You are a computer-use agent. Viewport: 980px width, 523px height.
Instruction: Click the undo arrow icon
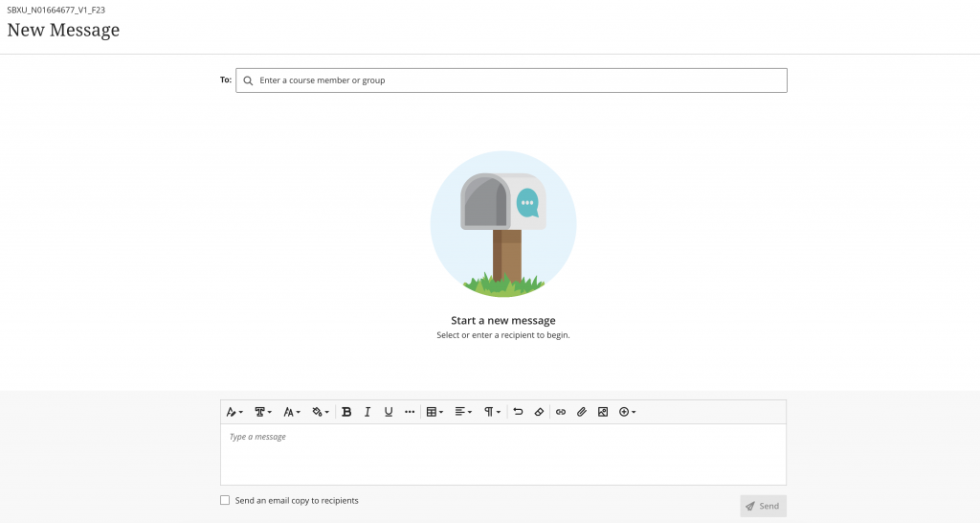click(518, 412)
